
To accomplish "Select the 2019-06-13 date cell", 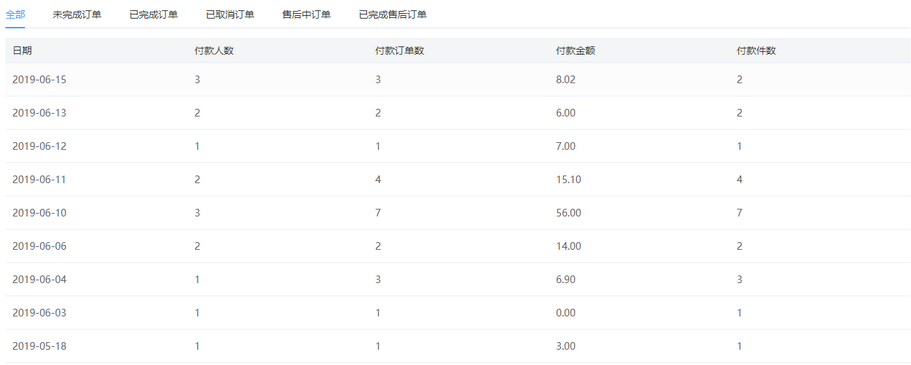I will click(40, 113).
